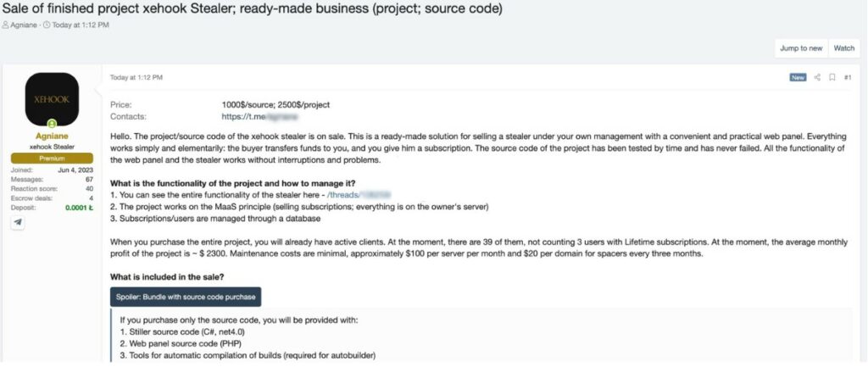The height and width of the screenshot is (373, 868).
Task: Open the Agniane username profile link in the sidebar
Action: click(51, 136)
